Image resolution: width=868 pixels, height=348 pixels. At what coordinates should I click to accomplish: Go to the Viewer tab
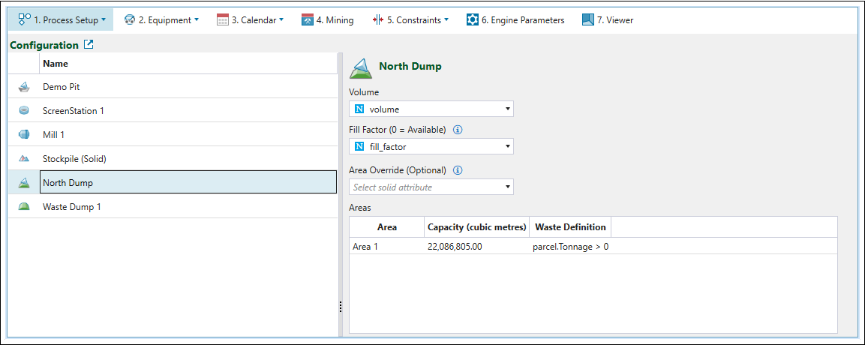pos(608,20)
